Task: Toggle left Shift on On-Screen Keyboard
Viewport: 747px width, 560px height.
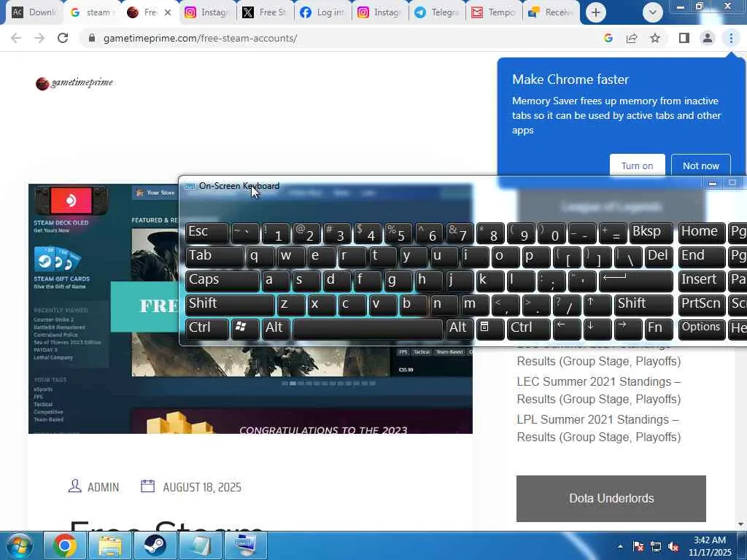Action: pos(230,305)
